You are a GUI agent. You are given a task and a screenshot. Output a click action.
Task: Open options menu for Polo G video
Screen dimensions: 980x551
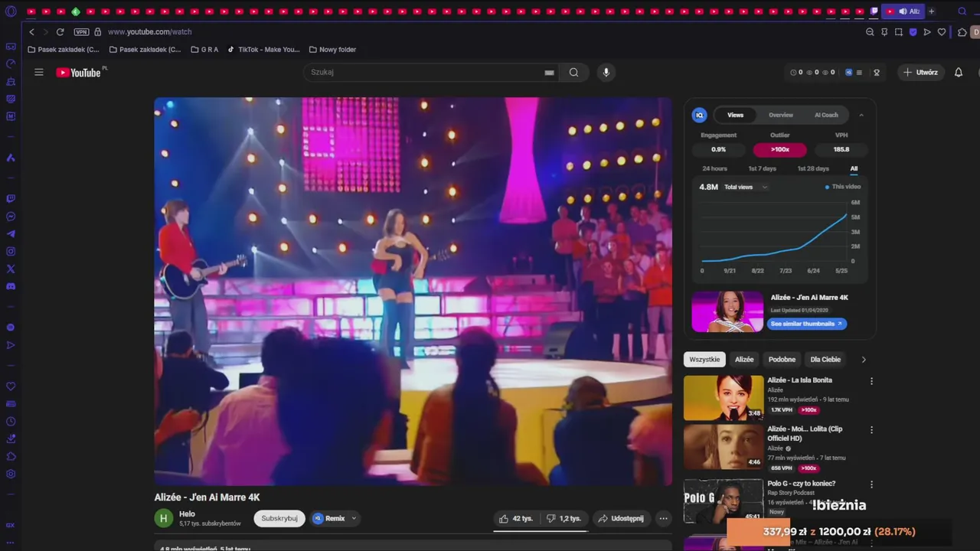[871, 484]
